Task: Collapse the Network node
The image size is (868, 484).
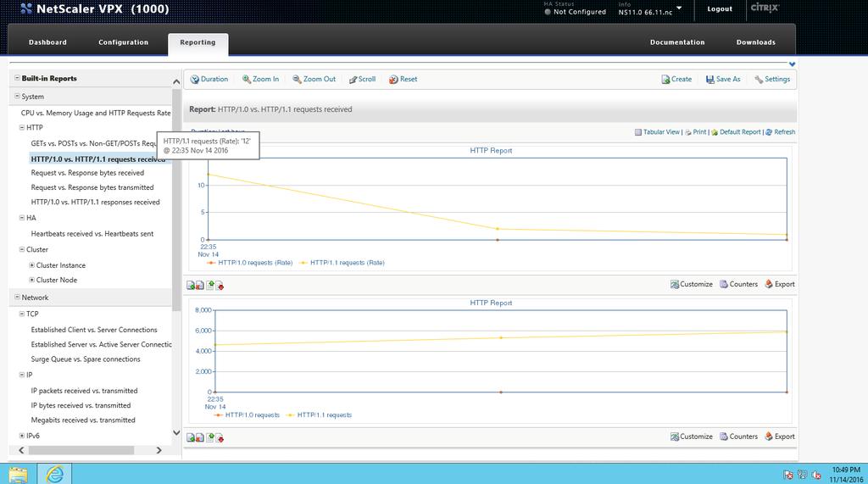Action: point(17,298)
